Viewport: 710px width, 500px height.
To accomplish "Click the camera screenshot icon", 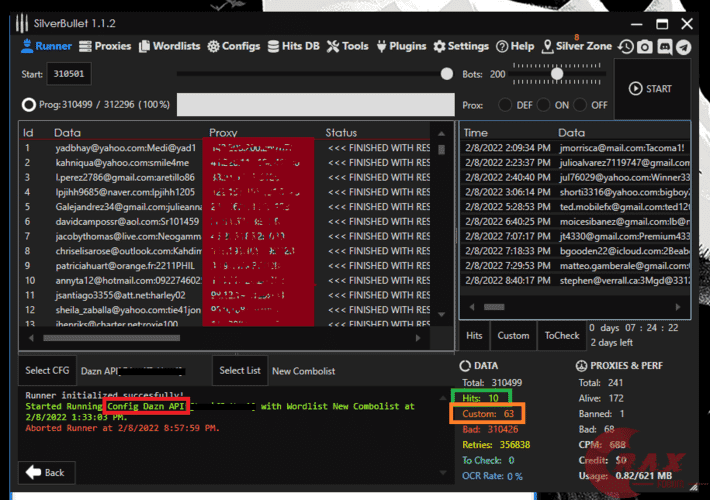I will click(x=645, y=47).
